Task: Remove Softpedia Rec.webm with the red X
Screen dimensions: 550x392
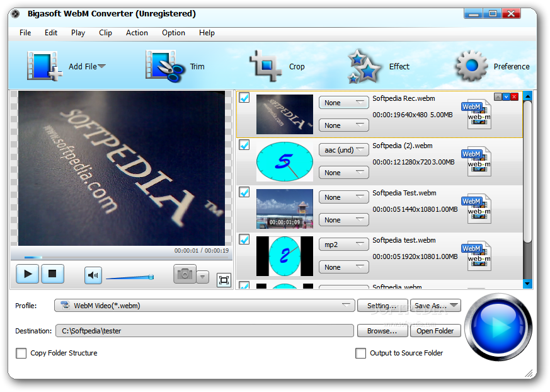Action: [x=515, y=97]
